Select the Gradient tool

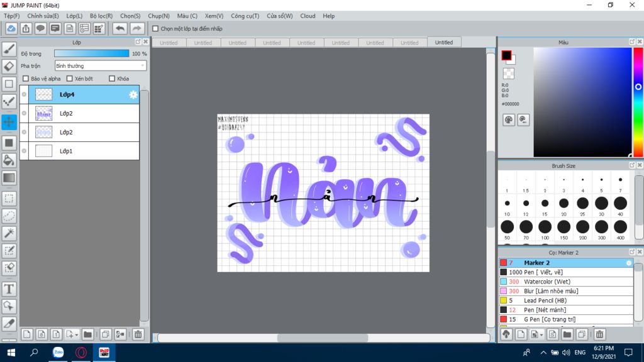(9, 178)
